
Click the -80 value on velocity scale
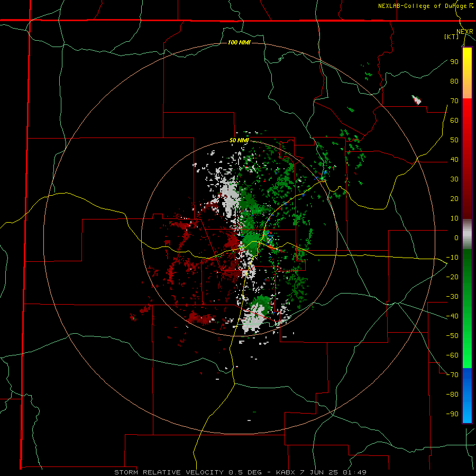click(x=452, y=395)
